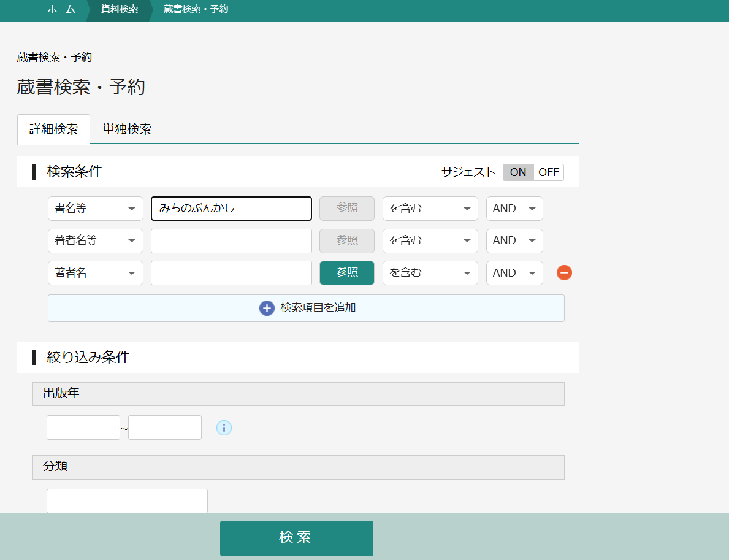Turn suggest OFF
Viewport: 729px width, 560px height.
(549, 172)
